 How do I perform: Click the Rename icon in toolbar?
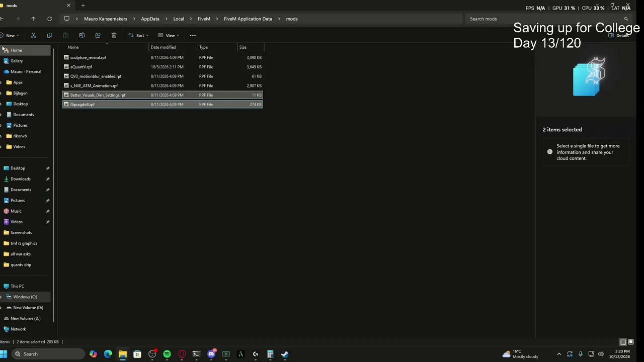click(82, 35)
